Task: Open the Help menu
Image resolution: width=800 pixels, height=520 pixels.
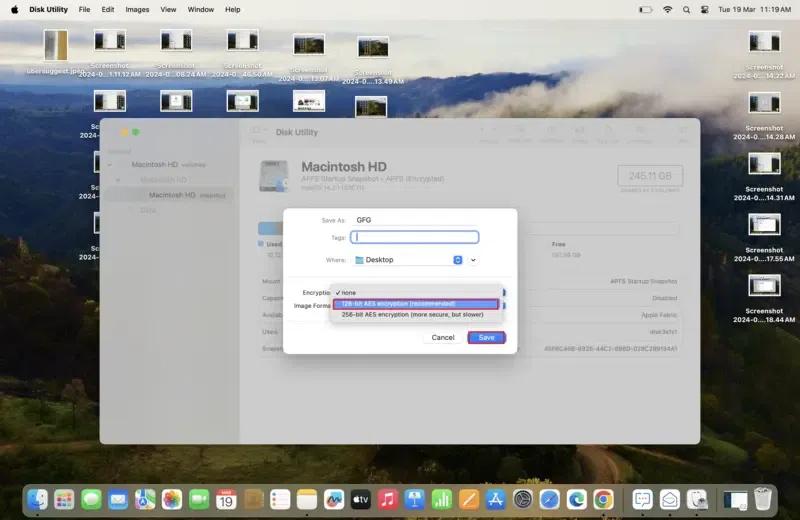Action: [x=233, y=10]
